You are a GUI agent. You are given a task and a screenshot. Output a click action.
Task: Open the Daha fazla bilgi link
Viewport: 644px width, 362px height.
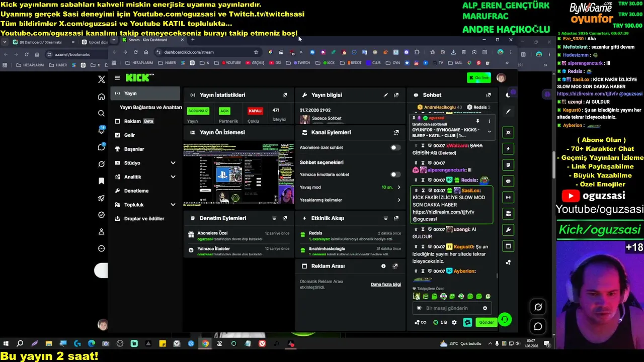coord(386,285)
